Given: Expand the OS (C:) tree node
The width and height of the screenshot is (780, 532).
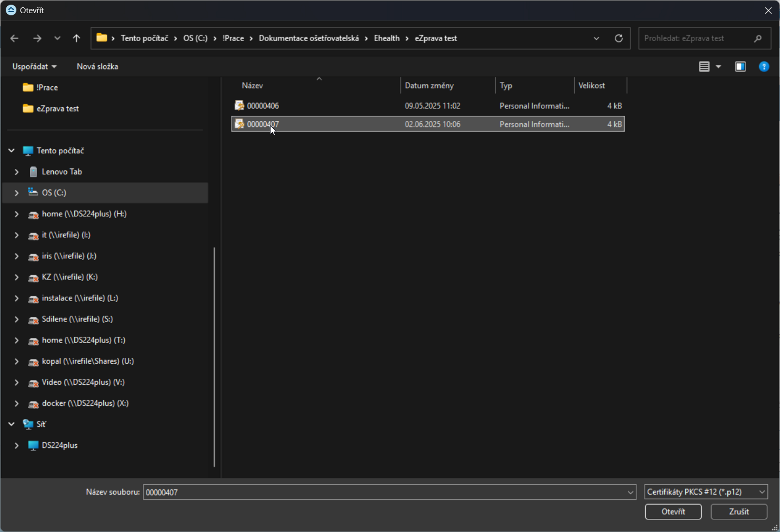Looking at the screenshot, I should click(x=16, y=193).
